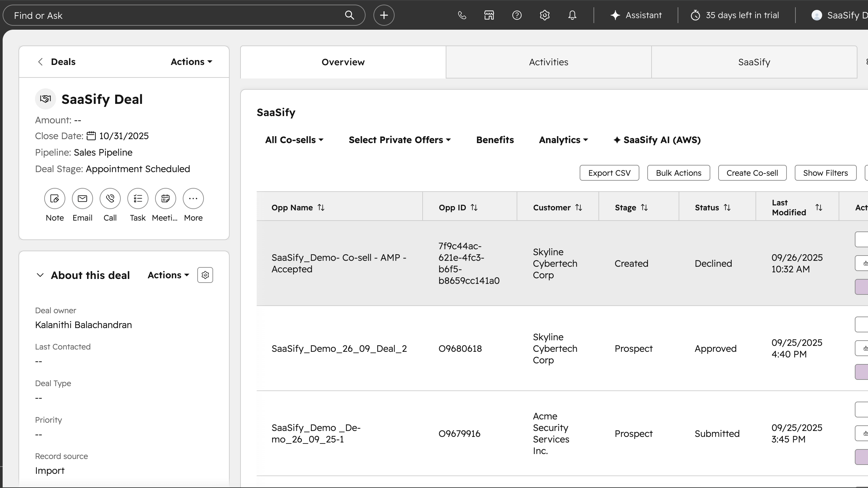
Task: Open the Assistant sparkle button
Action: [x=636, y=15]
